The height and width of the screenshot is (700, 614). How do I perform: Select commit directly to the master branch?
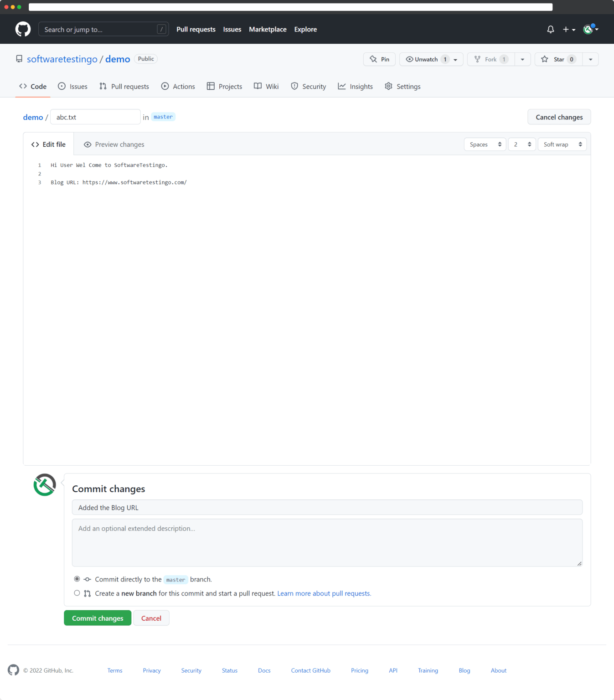77,579
